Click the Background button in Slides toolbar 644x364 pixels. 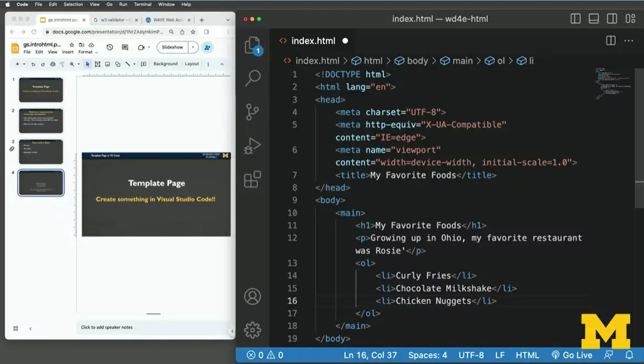pyautogui.click(x=165, y=64)
